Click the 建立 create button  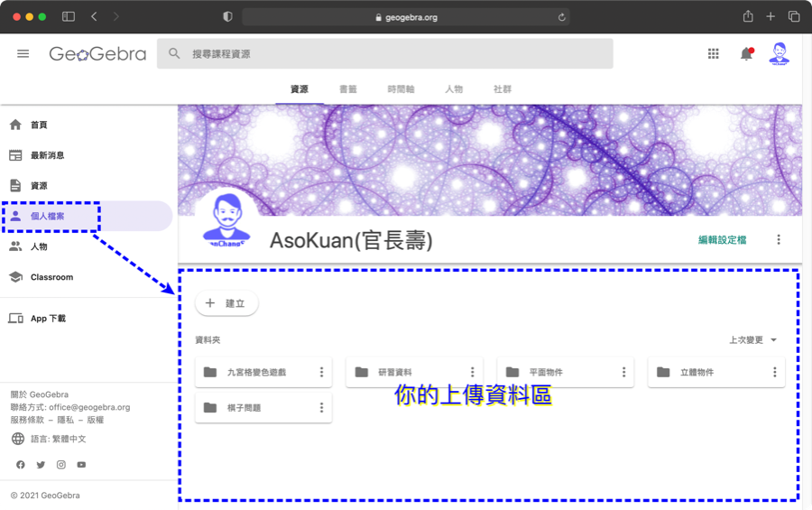click(226, 303)
